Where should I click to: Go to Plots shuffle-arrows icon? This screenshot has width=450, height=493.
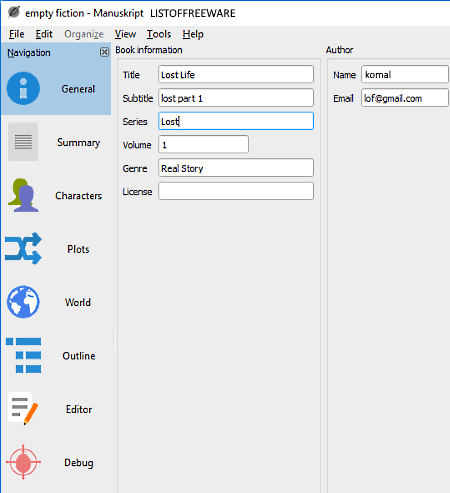coord(23,249)
